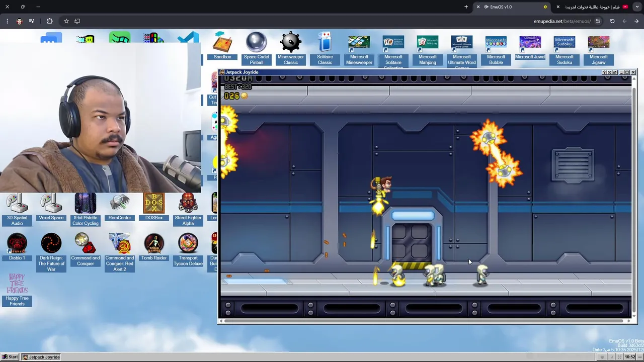Launch Transport Tycoon Deluxe icon

click(188, 250)
